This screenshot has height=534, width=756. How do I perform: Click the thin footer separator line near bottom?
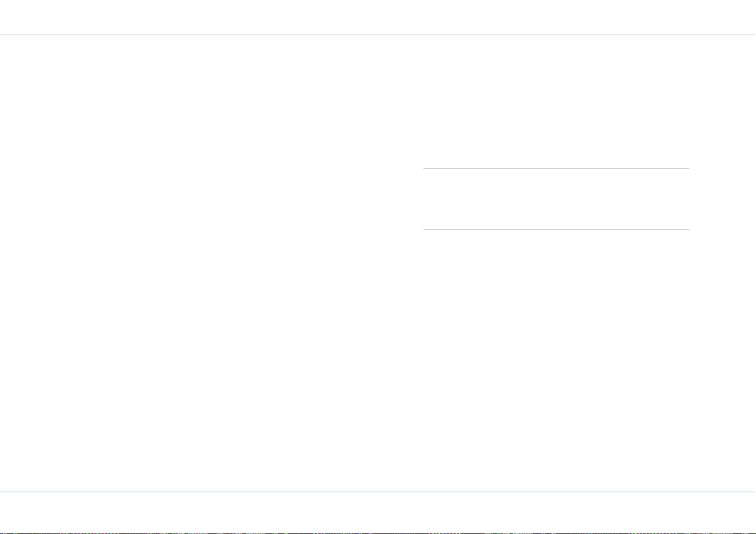pyautogui.click(x=378, y=491)
